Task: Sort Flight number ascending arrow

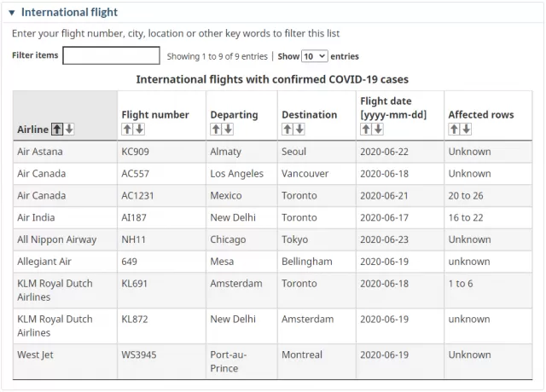Action: click(127, 129)
